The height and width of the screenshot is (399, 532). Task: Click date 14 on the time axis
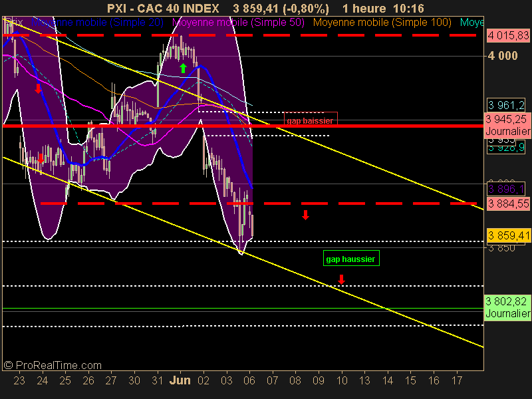click(x=388, y=380)
